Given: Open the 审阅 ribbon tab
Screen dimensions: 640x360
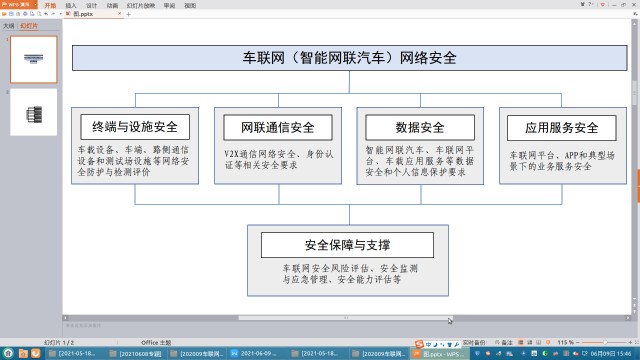Looking at the screenshot, I should (x=169, y=5).
